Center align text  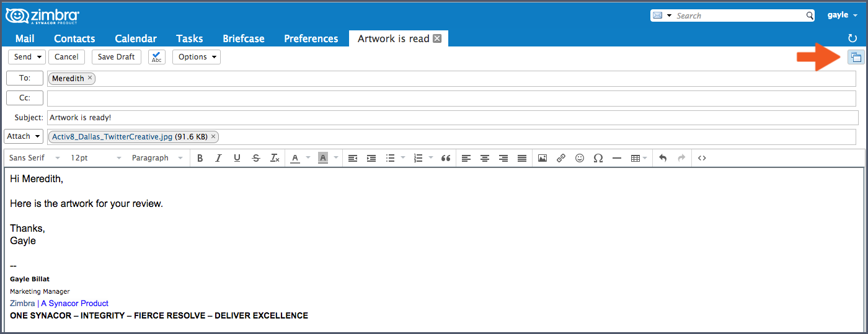[485, 158]
